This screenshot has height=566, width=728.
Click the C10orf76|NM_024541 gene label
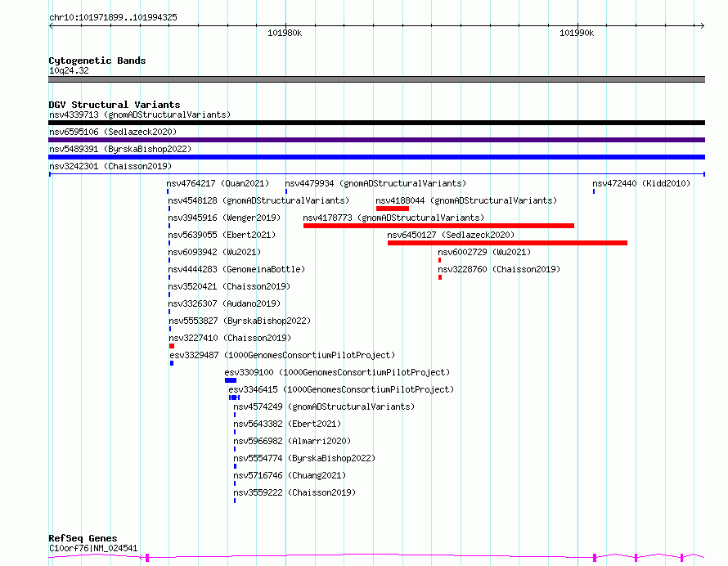(93, 548)
